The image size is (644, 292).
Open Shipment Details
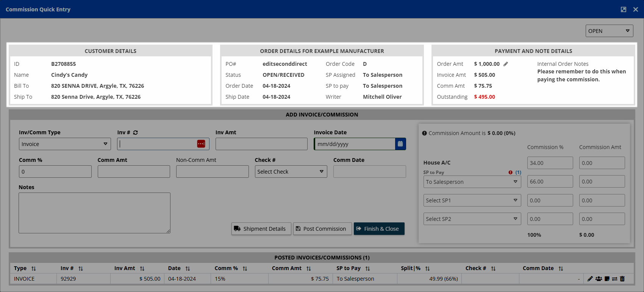coord(261,229)
